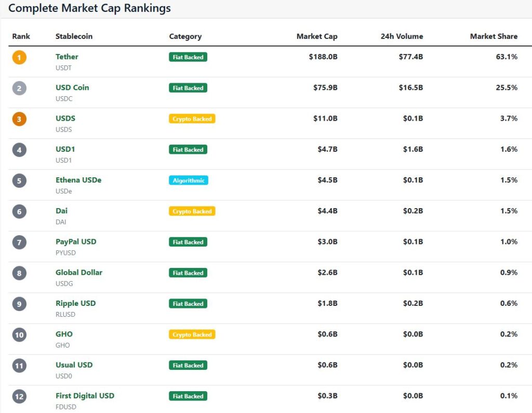Click the rank 12 badge
This screenshot has height=413, width=532.
click(19, 396)
